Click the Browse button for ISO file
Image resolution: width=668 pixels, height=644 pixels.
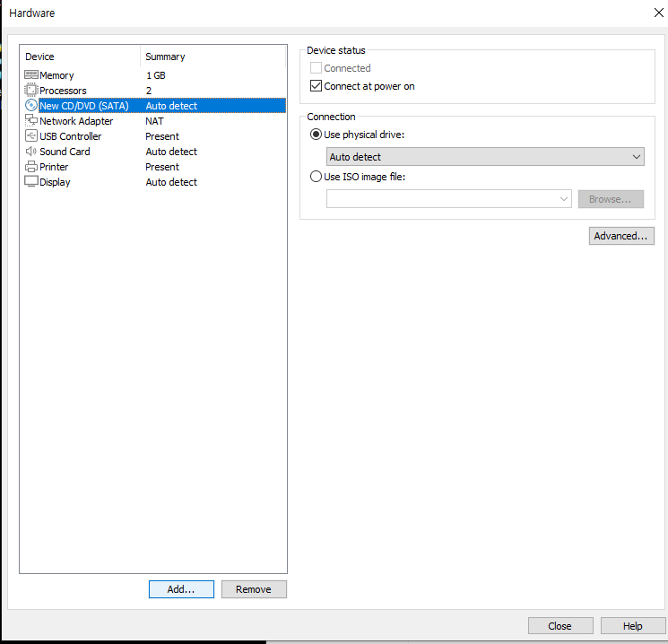pyautogui.click(x=611, y=198)
